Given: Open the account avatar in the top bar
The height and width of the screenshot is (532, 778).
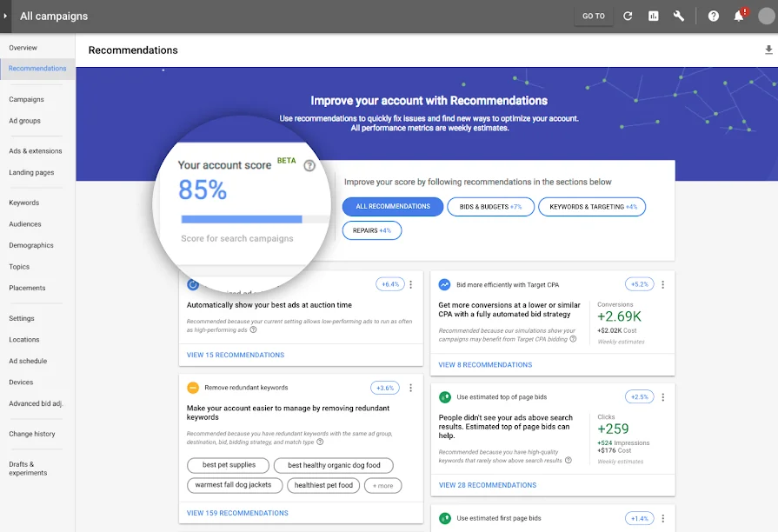Looking at the screenshot, I should [x=766, y=16].
